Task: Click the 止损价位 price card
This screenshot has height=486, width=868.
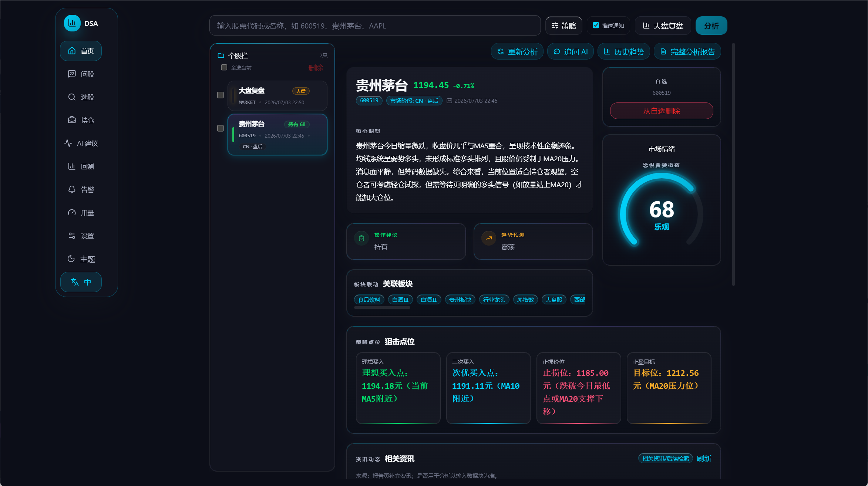Action: coord(579,388)
